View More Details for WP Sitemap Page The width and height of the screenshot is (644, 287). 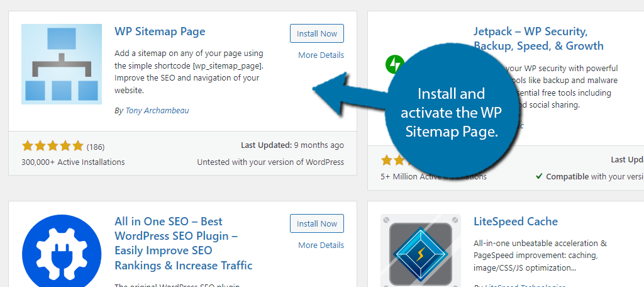pyautogui.click(x=321, y=55)
